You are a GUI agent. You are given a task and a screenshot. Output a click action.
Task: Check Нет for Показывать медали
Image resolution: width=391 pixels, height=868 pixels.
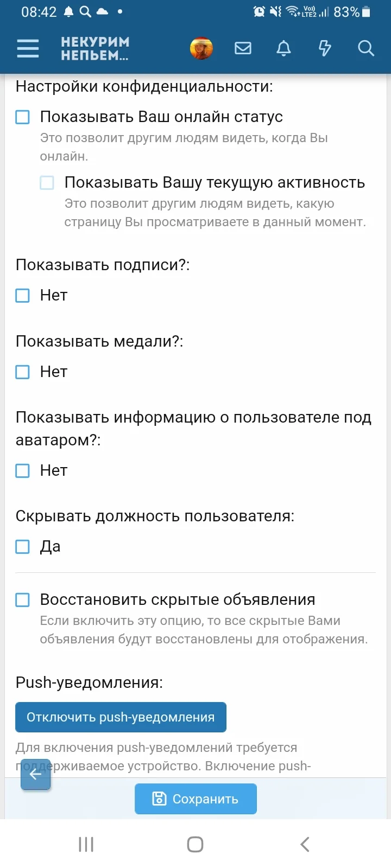pyautogui.click(x=22, y=372)
